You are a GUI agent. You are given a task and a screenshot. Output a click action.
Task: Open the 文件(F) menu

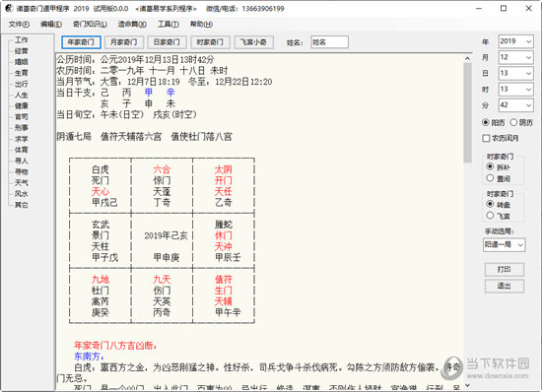pyautogui.click(x=19, y=25)
